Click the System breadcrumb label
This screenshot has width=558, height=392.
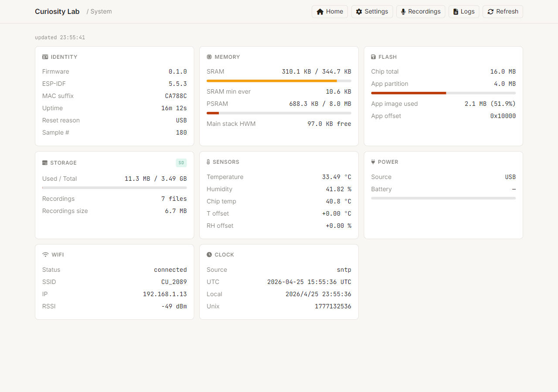(x=101, y=12)
